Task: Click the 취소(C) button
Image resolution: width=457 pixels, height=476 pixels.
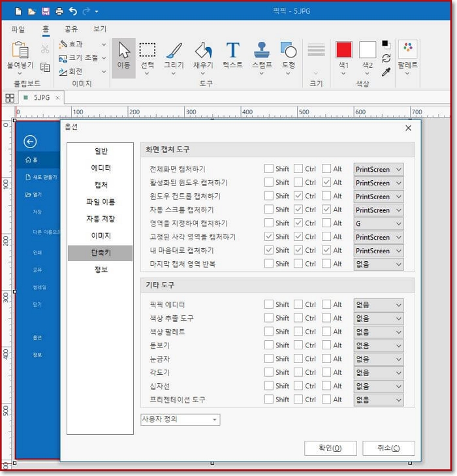Action: [388, 448]
